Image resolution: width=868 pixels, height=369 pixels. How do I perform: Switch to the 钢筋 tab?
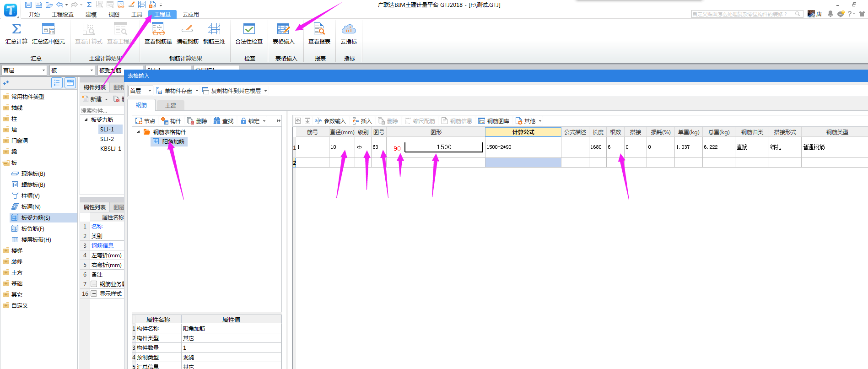click(x=142, y=105)
